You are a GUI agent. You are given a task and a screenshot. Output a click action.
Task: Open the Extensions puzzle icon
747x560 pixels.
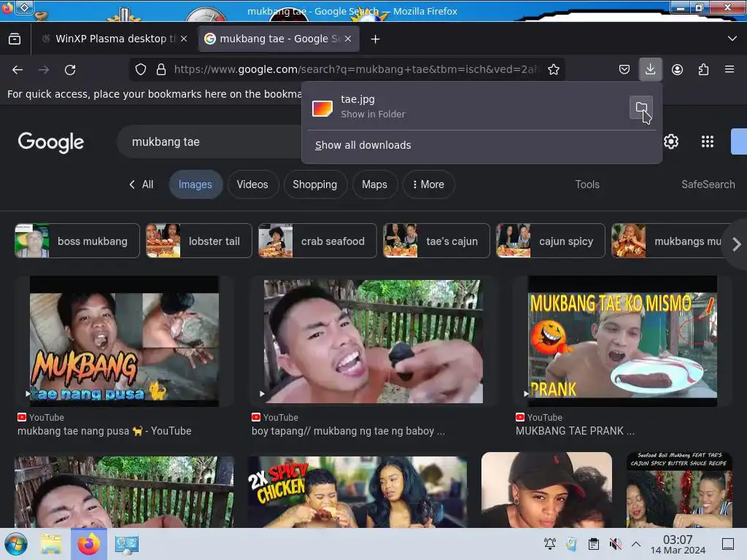click(703, 69)
